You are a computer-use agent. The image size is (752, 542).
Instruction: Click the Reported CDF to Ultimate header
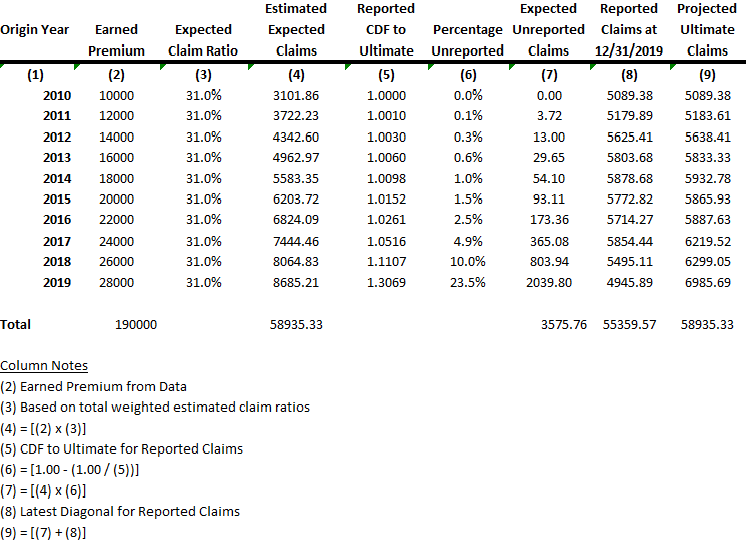(x=386, y=30)
